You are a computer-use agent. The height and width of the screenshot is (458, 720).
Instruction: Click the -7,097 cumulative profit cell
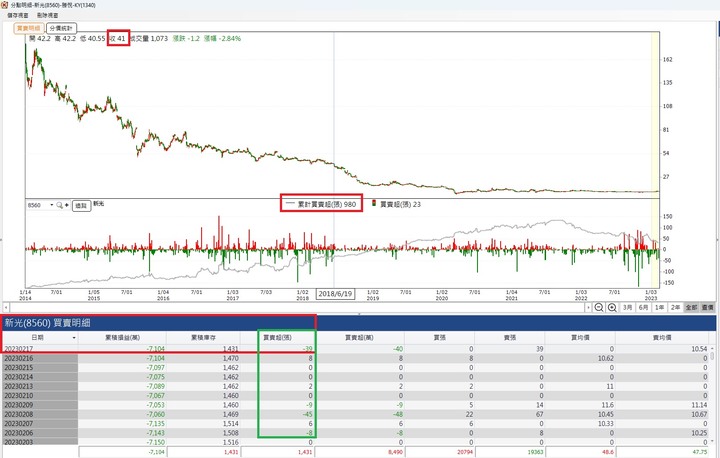click(156, 368)
